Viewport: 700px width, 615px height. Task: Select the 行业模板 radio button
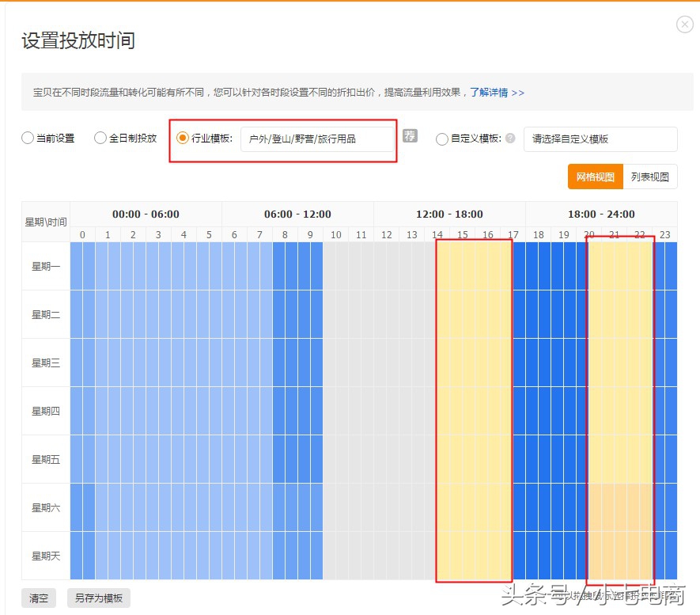[x=181, y=137]
